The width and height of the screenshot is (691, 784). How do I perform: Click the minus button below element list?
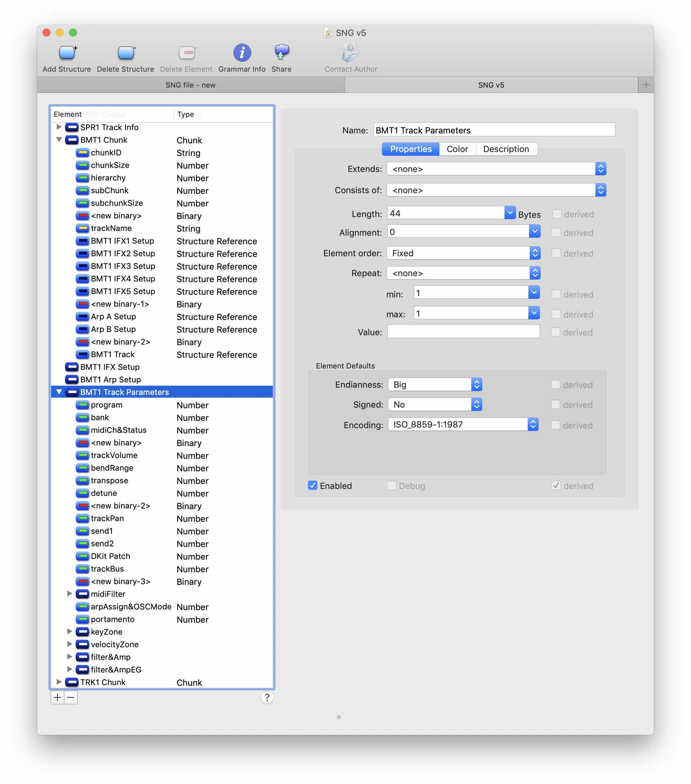tap(71, 697)
